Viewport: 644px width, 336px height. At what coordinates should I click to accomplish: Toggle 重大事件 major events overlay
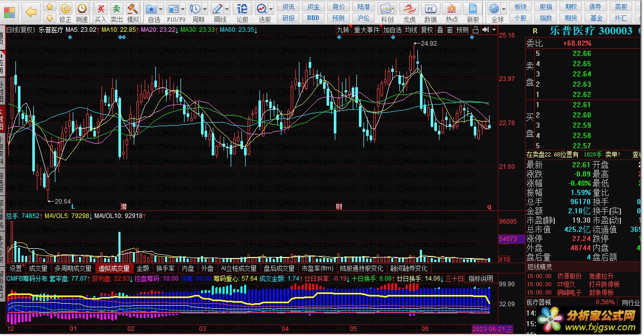point(367,30)
